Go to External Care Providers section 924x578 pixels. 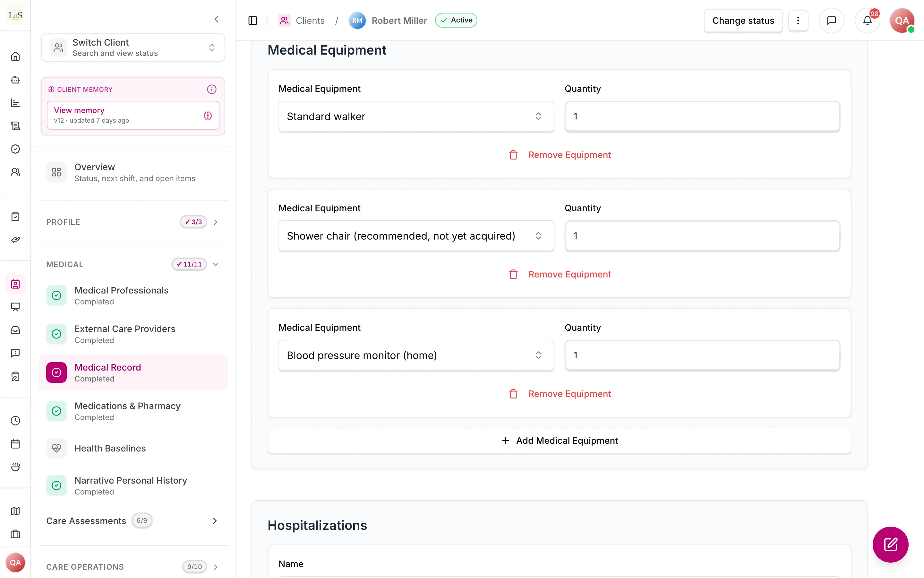(x=133, y=334)
